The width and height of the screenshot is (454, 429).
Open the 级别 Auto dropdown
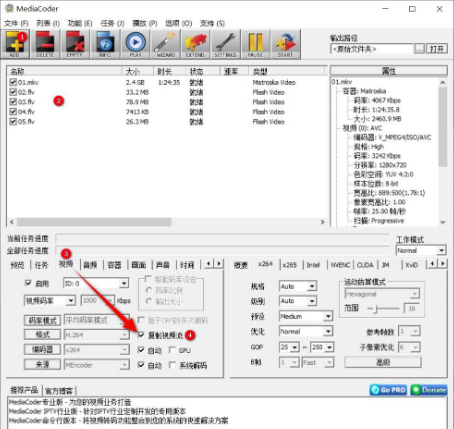coord(298,301)
